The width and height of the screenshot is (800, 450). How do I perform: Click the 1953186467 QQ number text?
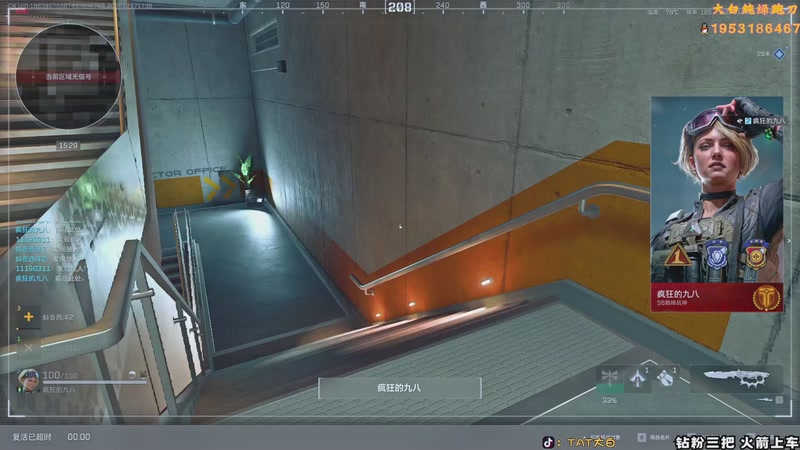[756, 29]
